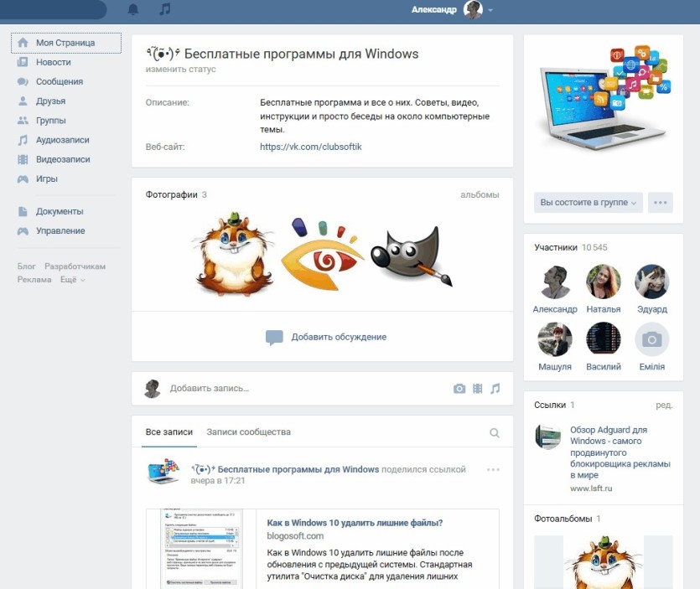The width and height of the screenshot is (700, 589).
Task: Open Друзья in left menu
Action: tap(50, 101)
